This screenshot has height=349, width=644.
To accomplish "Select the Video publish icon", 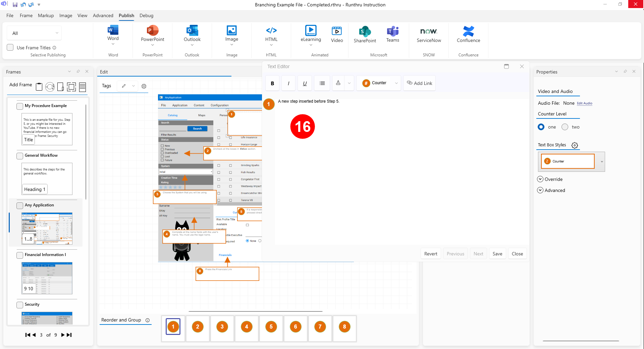I will coord(337,32).
